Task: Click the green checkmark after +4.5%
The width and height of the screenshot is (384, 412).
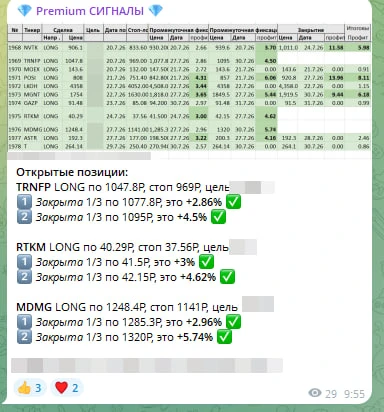Action: (x=219, y=217)
